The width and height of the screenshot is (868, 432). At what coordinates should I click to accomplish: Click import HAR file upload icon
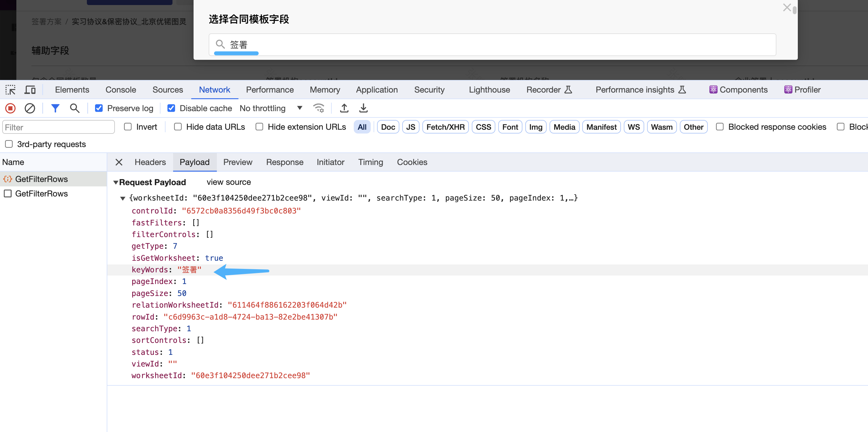pos(344,108)
